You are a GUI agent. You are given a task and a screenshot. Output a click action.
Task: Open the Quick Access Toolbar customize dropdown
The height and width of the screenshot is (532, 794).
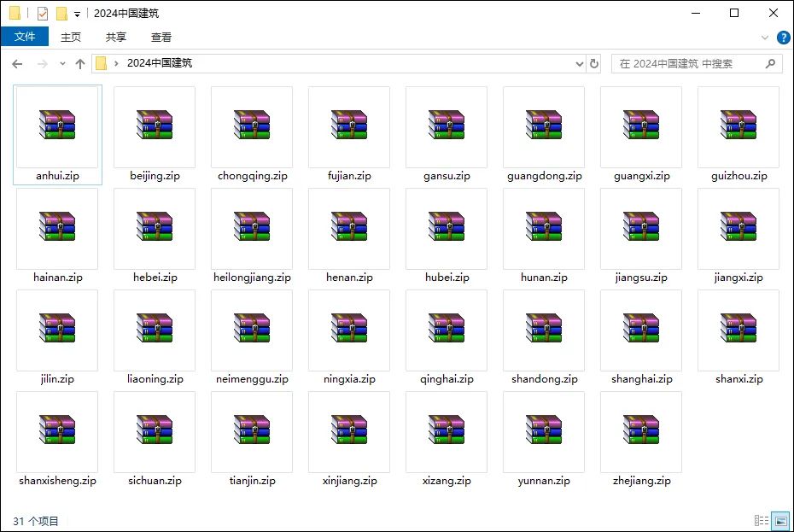click(77, 15)
